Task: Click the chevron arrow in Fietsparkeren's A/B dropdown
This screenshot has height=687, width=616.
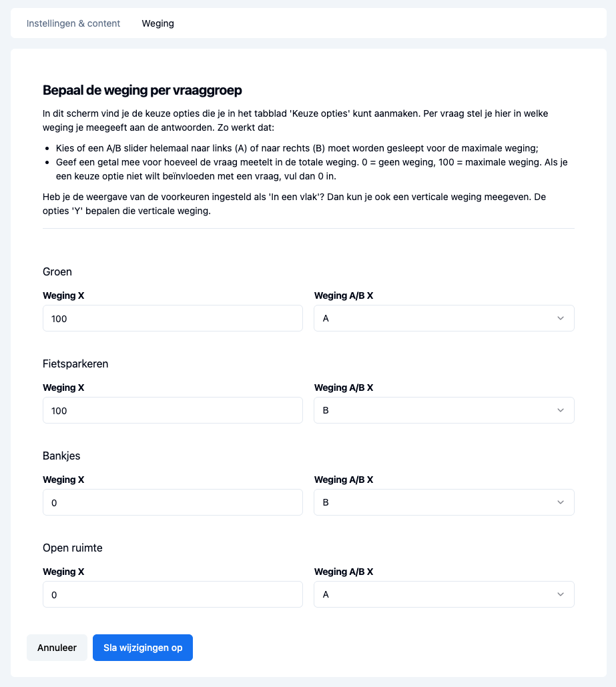Action: pyautogui.click(x=561, y=411)
